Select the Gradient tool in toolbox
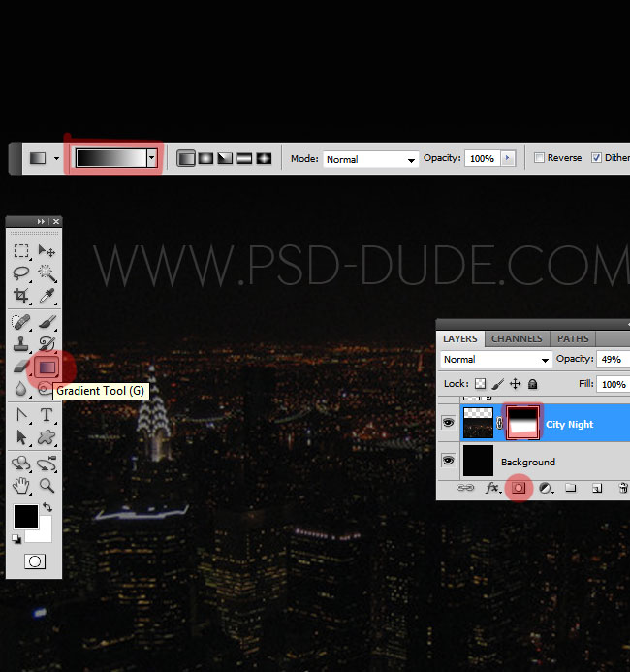 point(47,368)
